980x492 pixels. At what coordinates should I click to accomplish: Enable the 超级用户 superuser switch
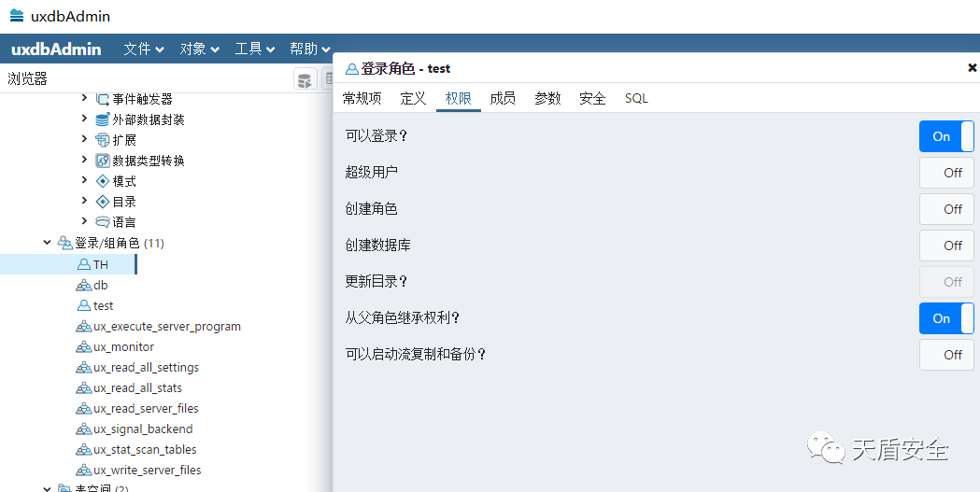(945, 173)
